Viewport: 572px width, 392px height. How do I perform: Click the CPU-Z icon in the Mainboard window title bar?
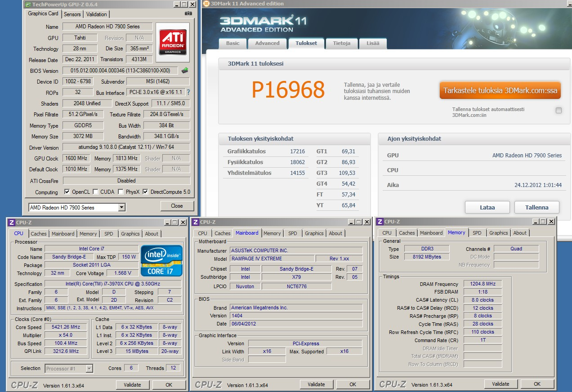(x=196, y=222)
